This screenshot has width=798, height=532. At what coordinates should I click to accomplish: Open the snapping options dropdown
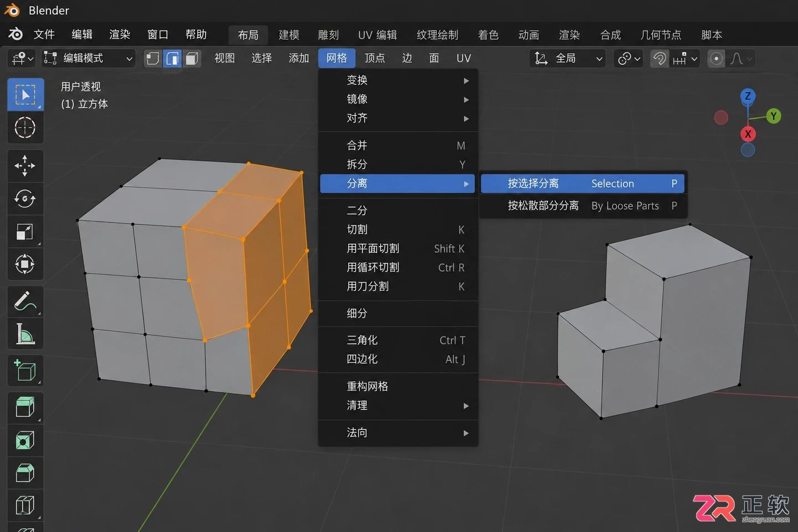(x=685, y=58)
